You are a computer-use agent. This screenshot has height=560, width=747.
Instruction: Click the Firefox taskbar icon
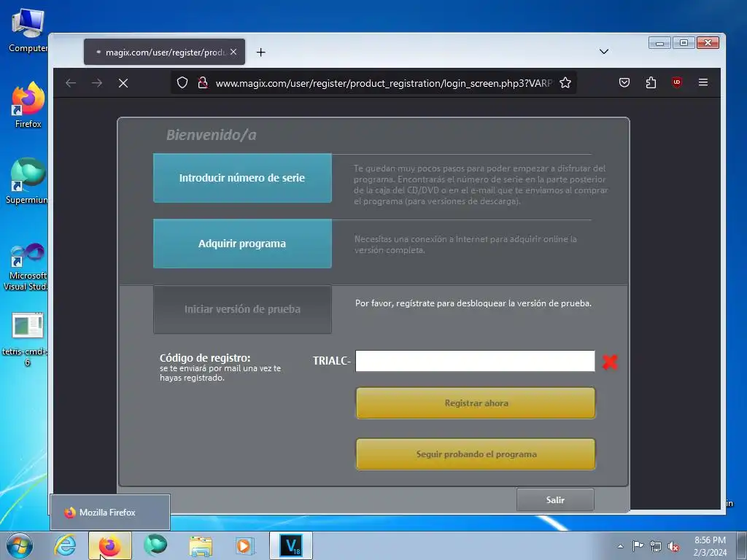pos(110,545)
